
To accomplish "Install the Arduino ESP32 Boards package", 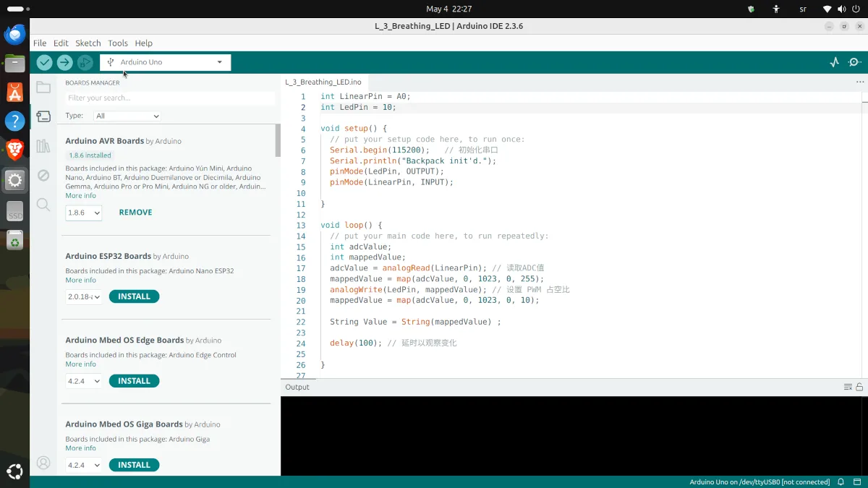I will (x=134, y=296).
